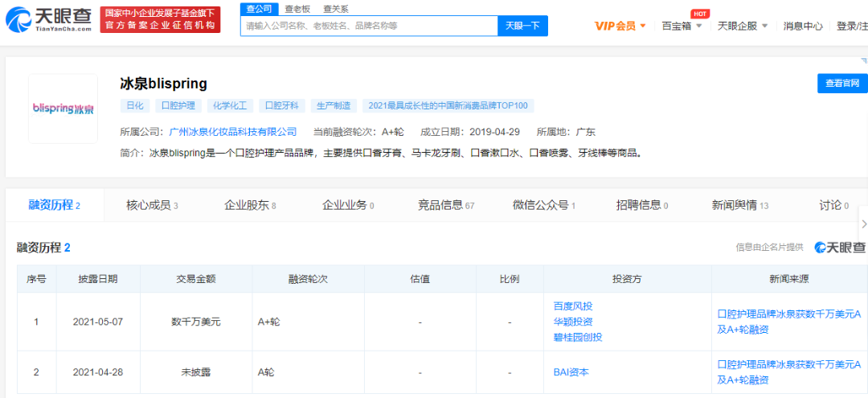Click the 估值 column header

[x=420, y=279]
